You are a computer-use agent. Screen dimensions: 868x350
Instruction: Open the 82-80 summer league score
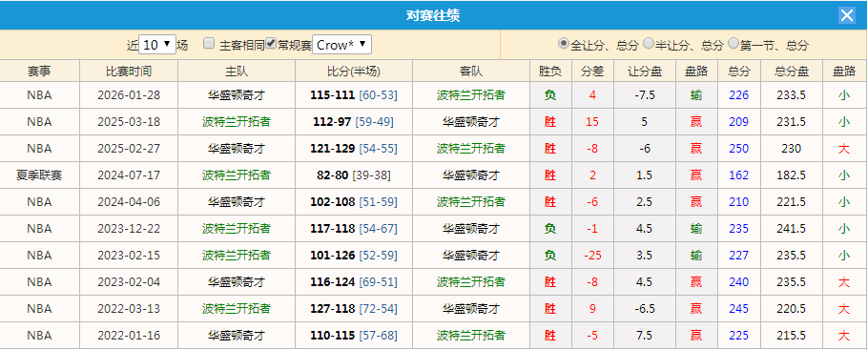332,175
